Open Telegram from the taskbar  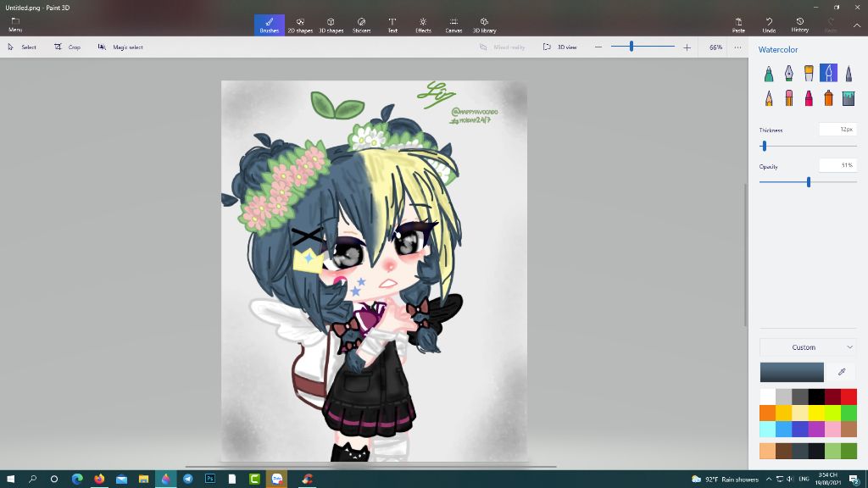[187, 480]
